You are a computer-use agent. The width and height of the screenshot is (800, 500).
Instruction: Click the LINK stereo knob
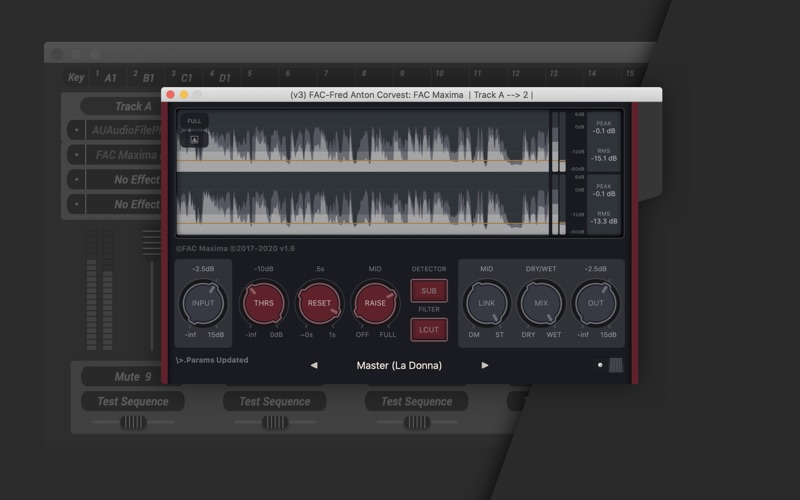pos(487,303)
